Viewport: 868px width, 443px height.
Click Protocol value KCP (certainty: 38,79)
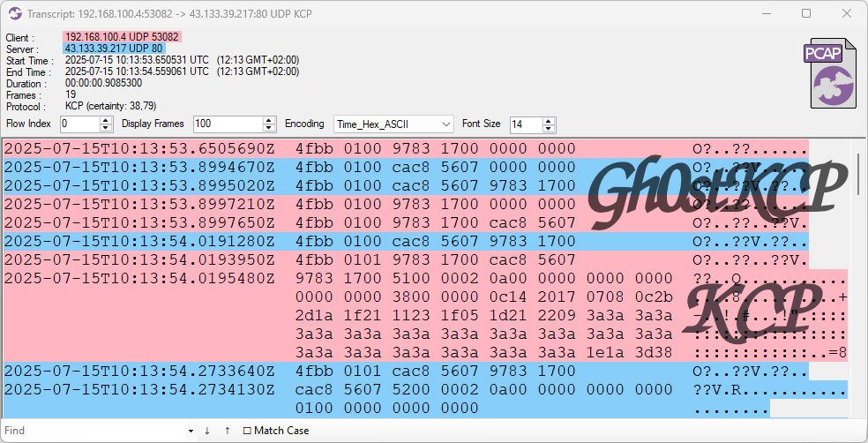(111, 106)
